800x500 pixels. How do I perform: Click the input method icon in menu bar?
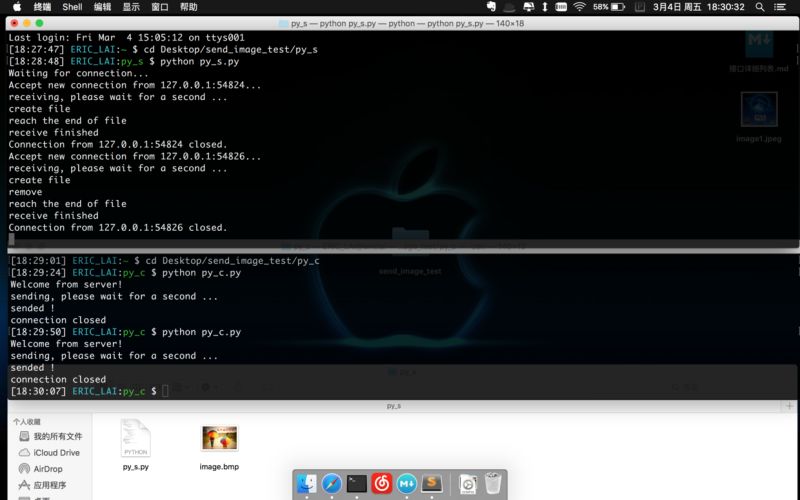[640, 7]
